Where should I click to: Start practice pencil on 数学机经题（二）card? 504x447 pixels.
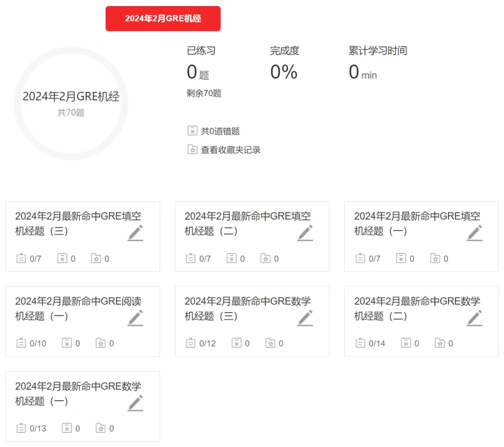pos(475,318)
